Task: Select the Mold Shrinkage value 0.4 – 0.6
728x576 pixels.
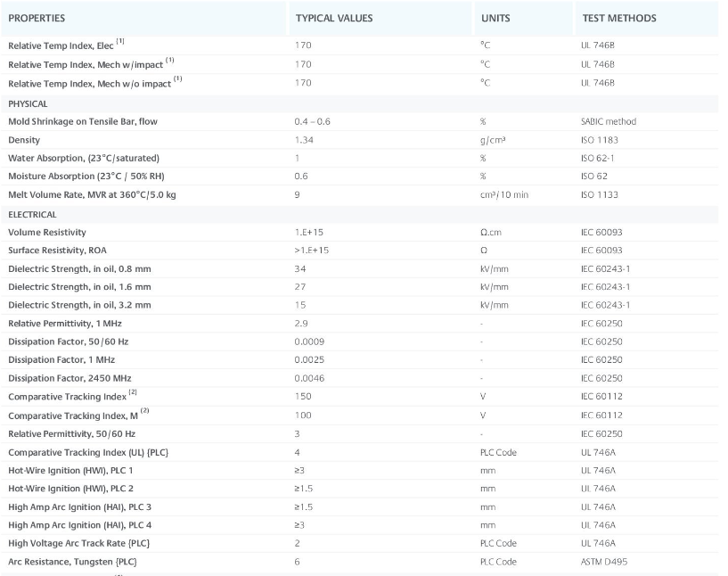Action: pos(312,121)
